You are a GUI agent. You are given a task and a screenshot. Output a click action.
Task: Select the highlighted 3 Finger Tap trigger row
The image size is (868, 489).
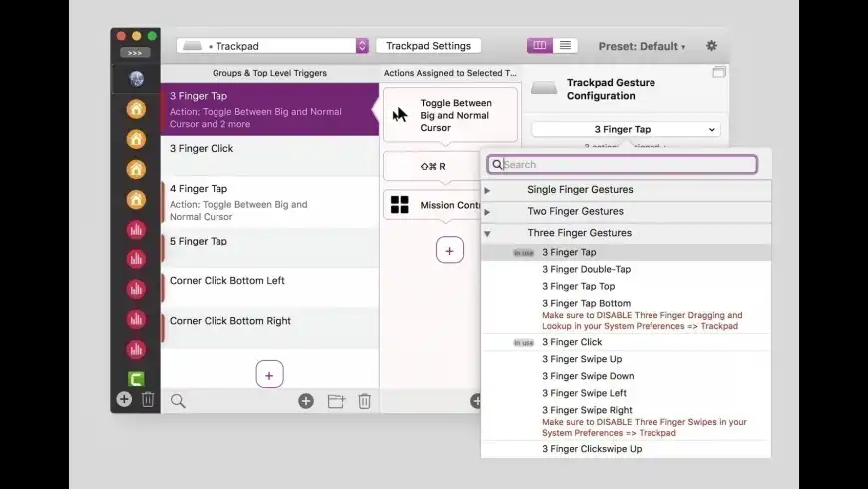269,109
